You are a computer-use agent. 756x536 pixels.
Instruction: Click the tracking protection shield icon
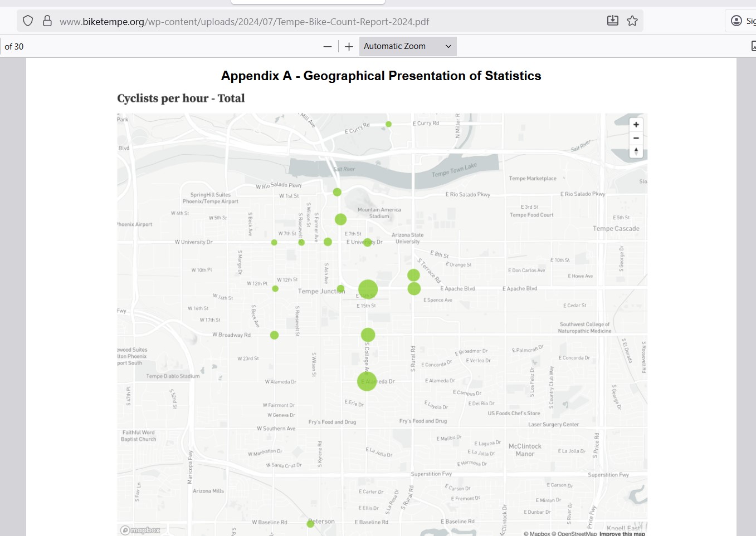[28, 21]
